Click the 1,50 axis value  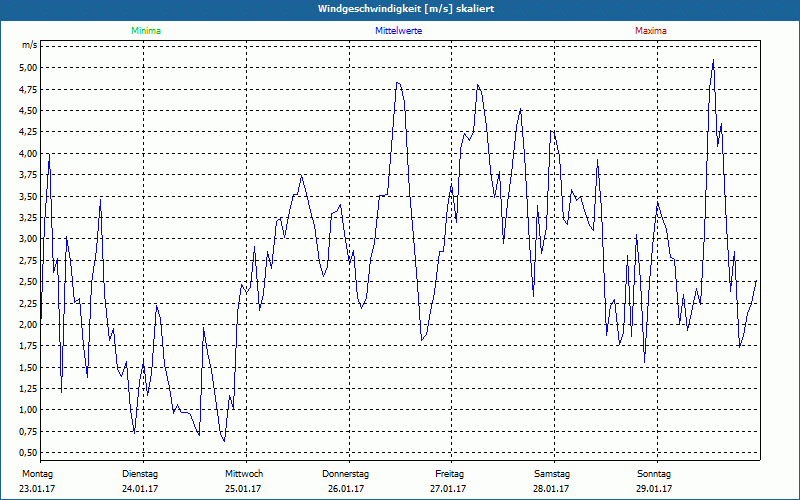[x=29, y=367]
